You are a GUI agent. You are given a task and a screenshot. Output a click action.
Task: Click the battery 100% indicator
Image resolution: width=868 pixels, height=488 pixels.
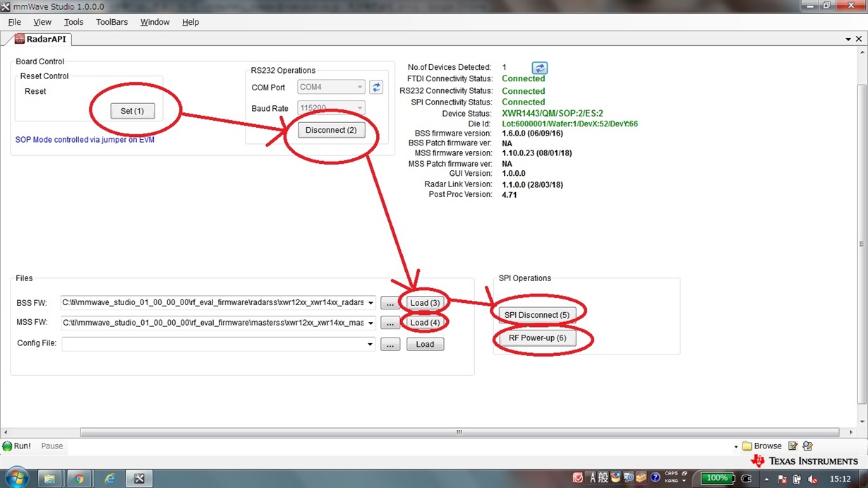(x=718, y=478)
